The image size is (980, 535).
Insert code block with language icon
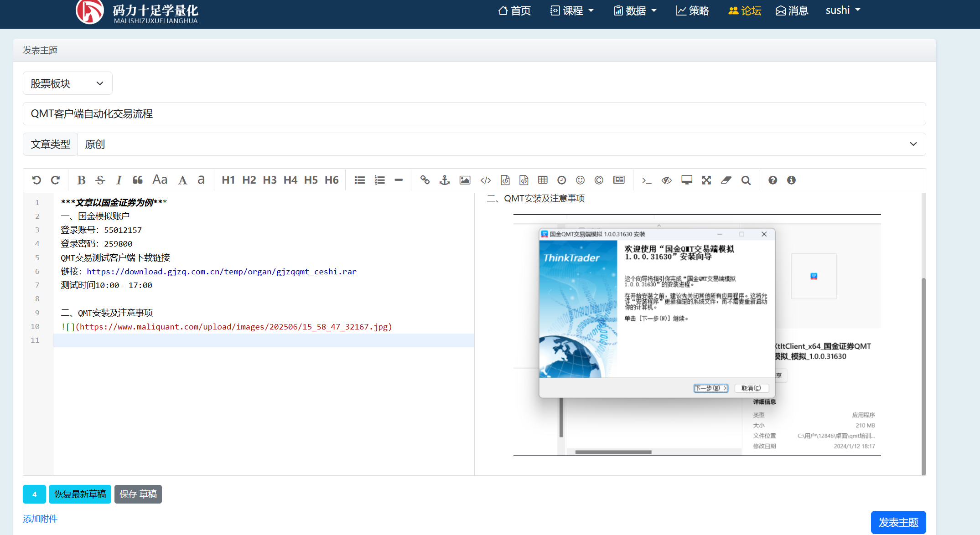click(x=524, y=180)
